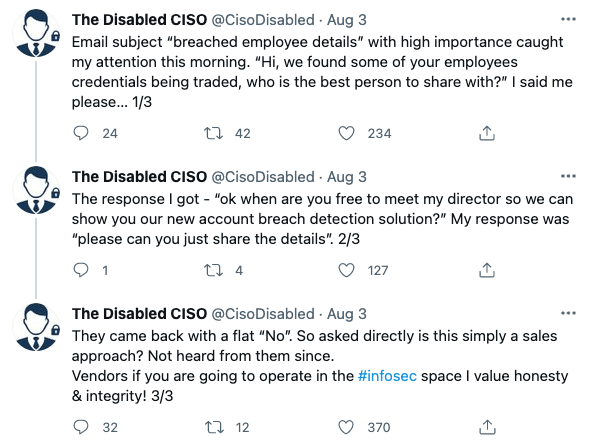
Task: Retweet the second tweet with 4 retweets
Action: 213,270
